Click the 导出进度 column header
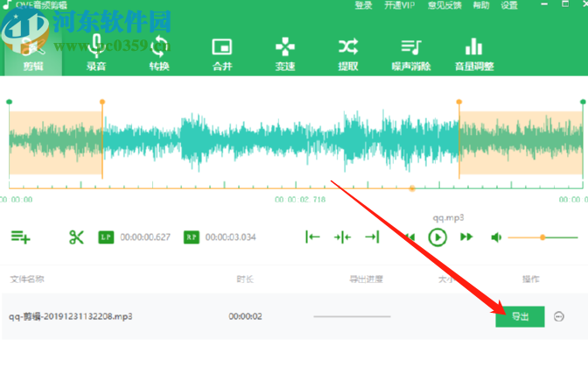The width and height of the screenshot is (588, 382). (366, 279)
